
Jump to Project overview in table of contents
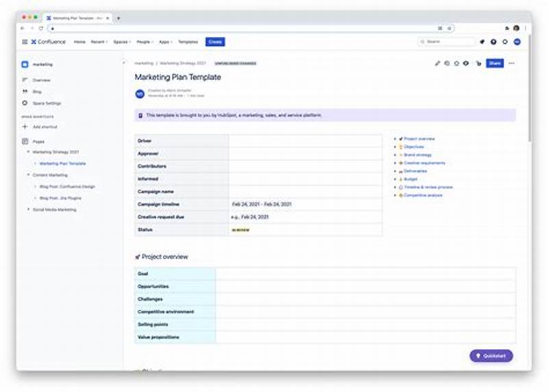point(419,139)
